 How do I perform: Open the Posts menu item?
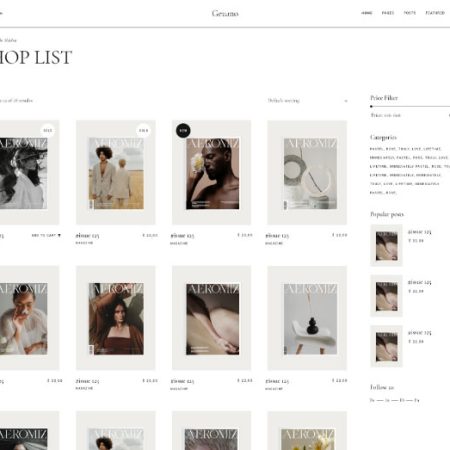pos(410,13)
